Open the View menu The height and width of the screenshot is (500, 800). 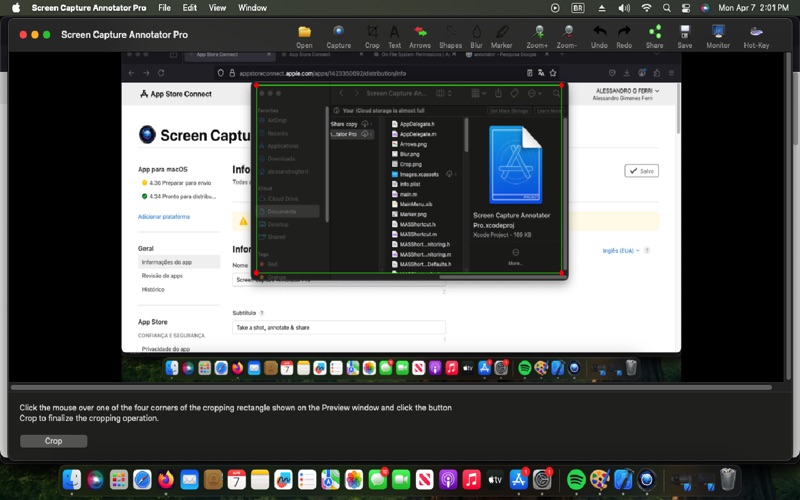coord(217,8)
